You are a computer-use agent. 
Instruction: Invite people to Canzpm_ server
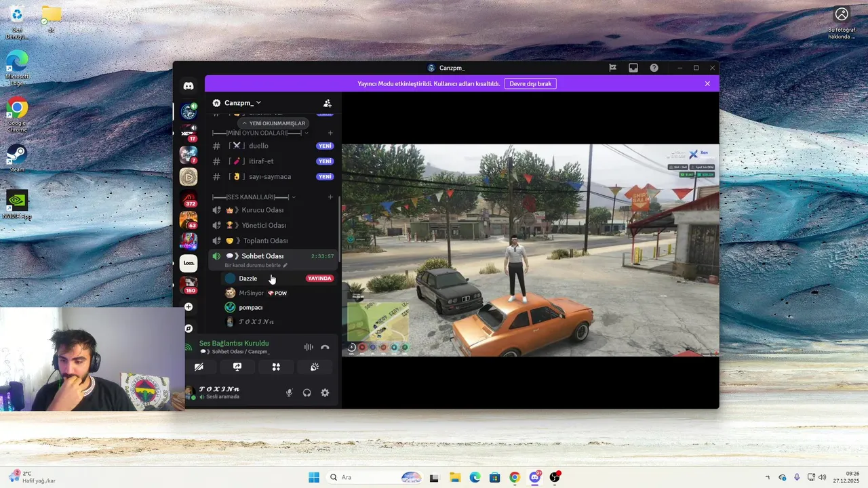[328, 103]
